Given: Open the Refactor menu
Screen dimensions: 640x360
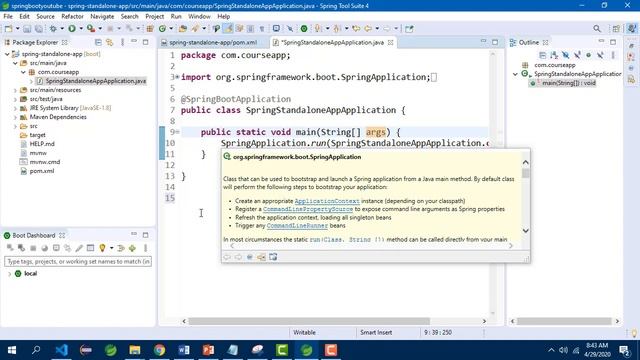Looking at the screenshot, I should (x=72, y=16).
